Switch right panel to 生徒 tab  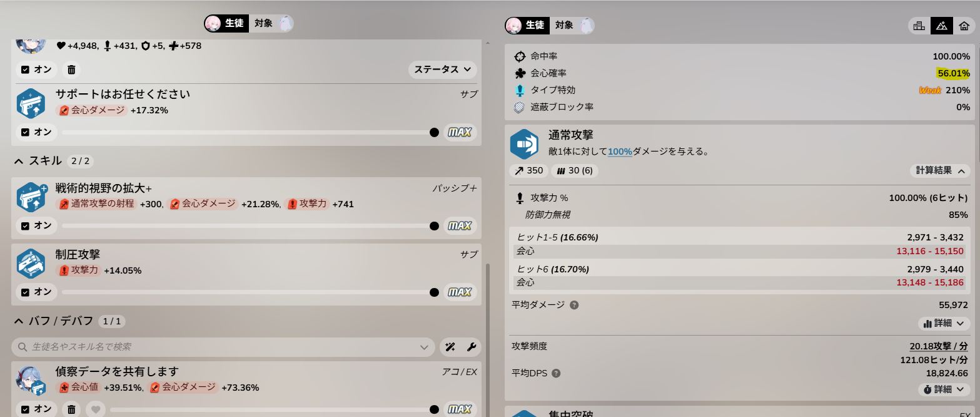(527, 25)
